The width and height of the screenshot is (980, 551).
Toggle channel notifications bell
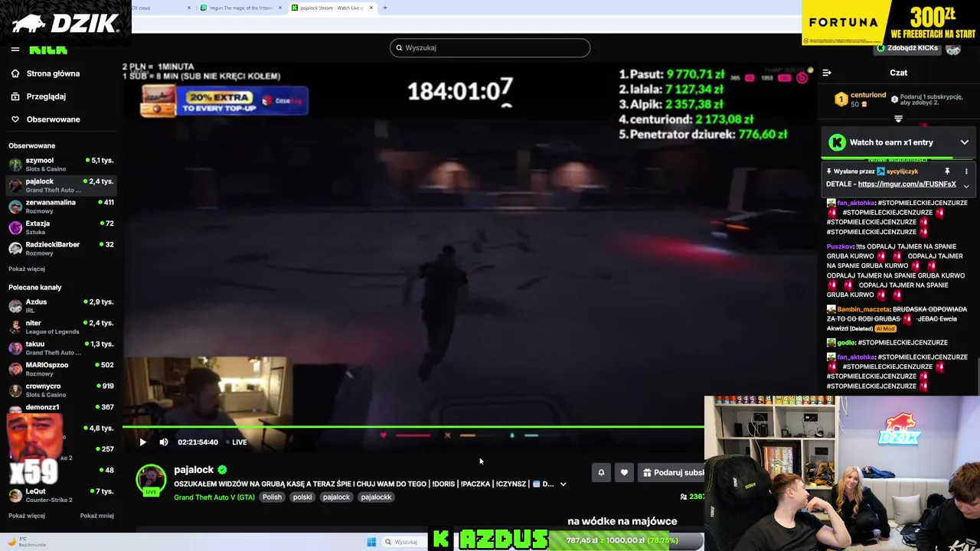click(601, 473)
